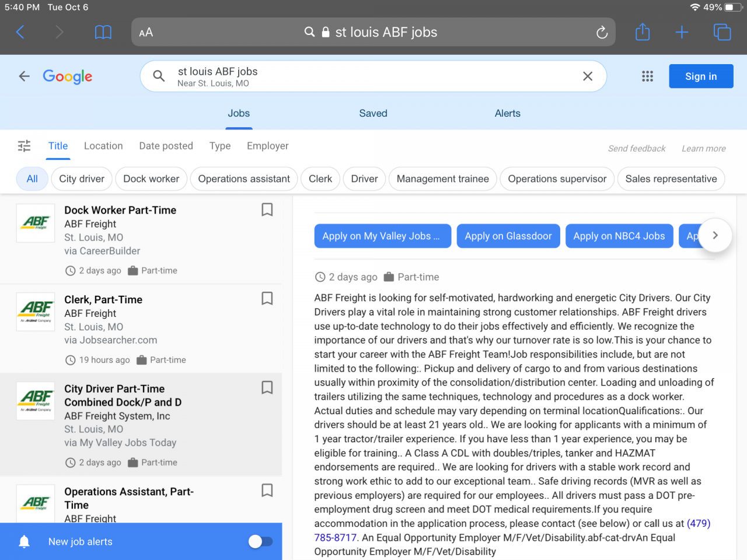Bookmark the Dock Worker Part-Time job

tap(267, 209)
